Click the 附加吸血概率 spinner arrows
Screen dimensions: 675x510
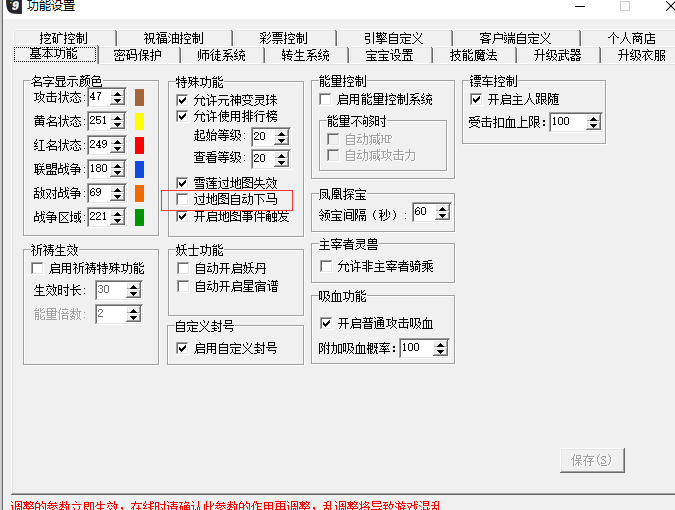[x=440, y=348]
